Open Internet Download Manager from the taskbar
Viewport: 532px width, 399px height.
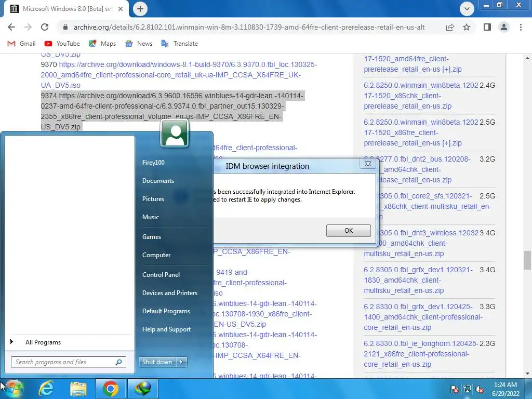point(143,389)
